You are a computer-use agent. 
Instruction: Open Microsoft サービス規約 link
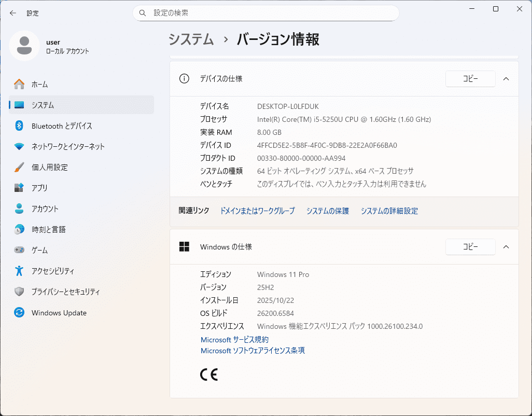pyautogui.click(x=234, y=340)
